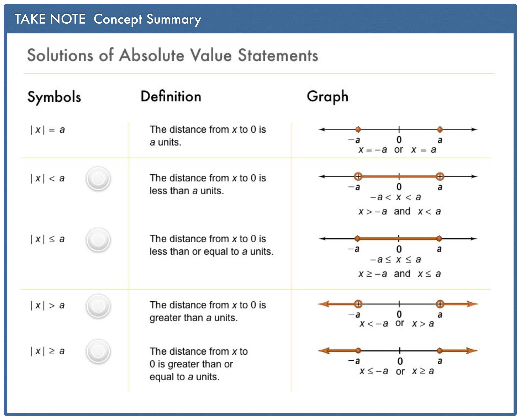520x420 pixels.
Task: Click the 'x = −a or x = a' solution text
Action: tap(397, 150)
